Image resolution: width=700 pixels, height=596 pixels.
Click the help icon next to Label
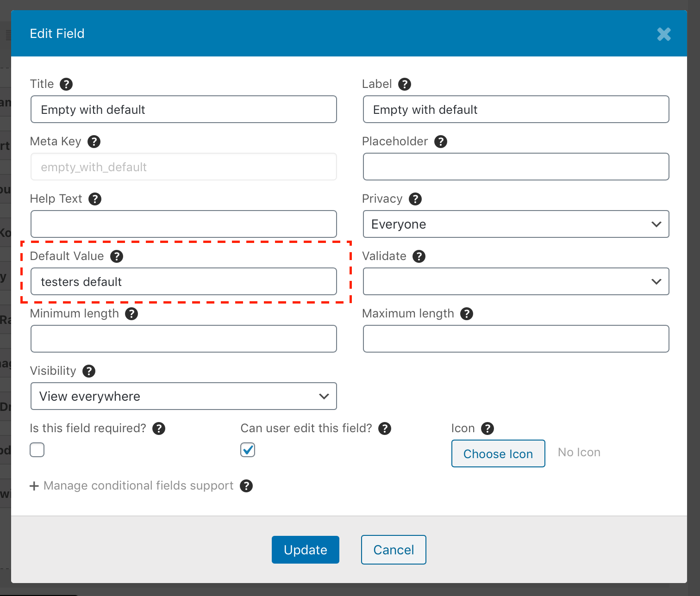pos(405,84)
